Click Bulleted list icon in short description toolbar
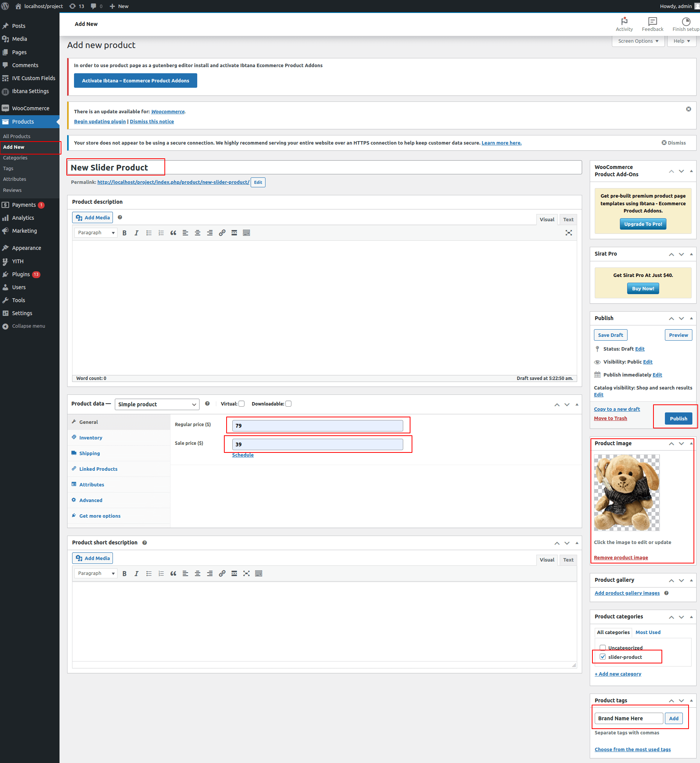 149,573
